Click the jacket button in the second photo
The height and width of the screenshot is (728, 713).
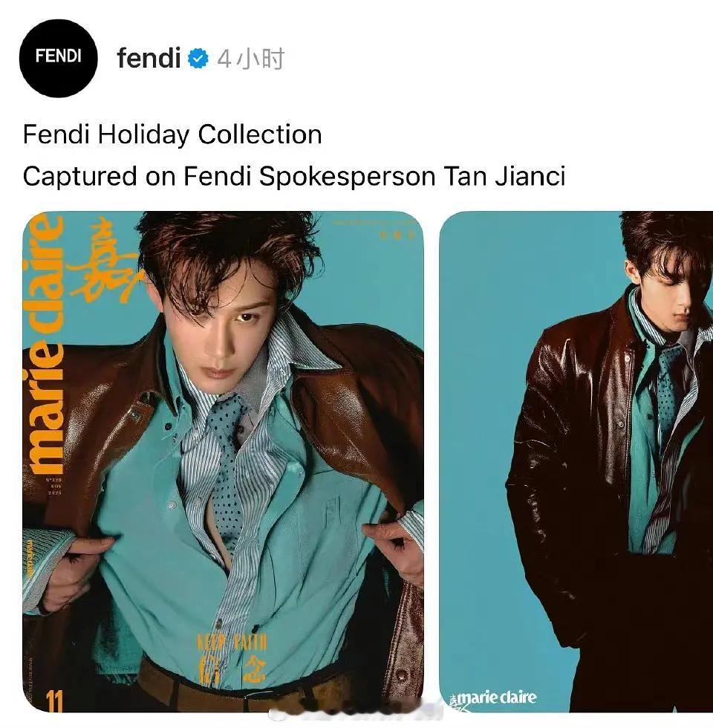619,423
